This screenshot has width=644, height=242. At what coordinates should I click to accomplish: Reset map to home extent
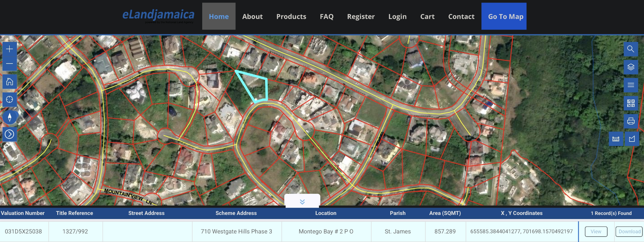[10, 82]
